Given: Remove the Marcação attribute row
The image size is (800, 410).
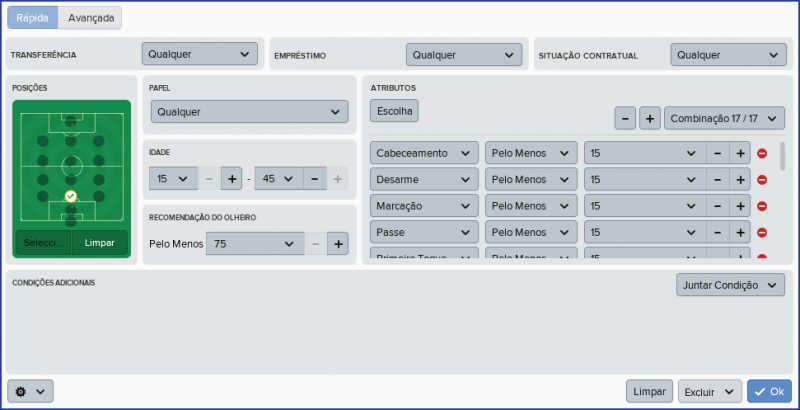Looking at the screenshot, I should (x=762, y=206).
